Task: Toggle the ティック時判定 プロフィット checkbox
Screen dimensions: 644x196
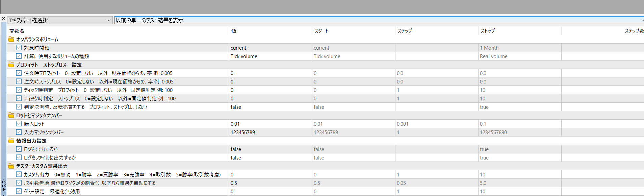Action: point(19,90)
